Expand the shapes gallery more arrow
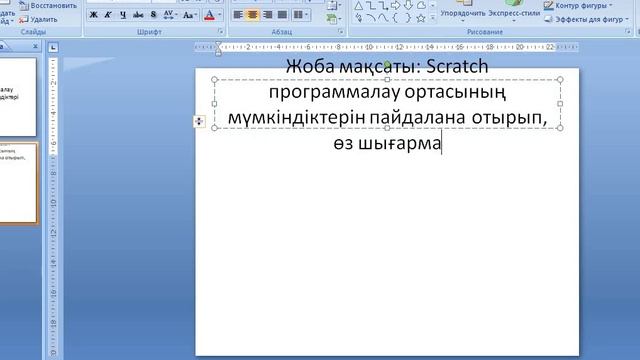This screenshot has height=360, width=640. pos(433,19)
